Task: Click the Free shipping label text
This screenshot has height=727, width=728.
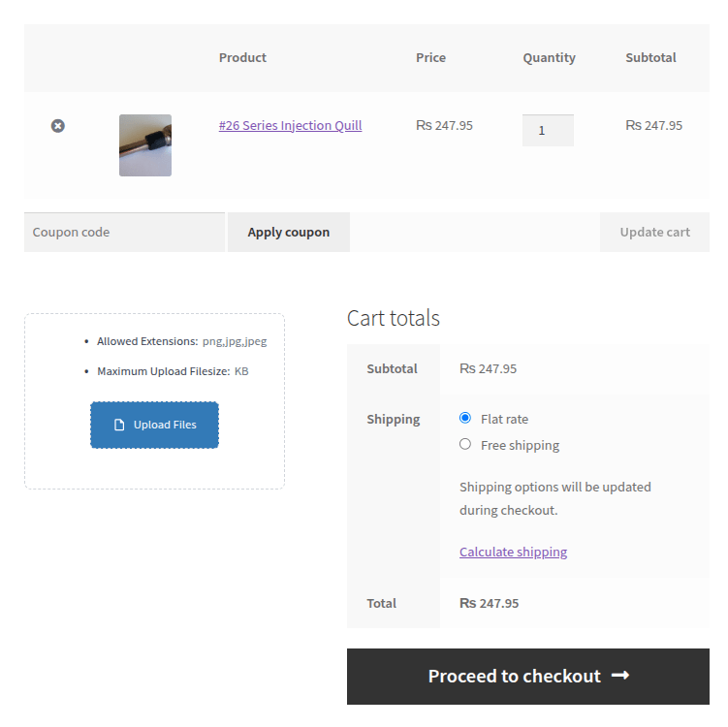Action: point(520,446)
